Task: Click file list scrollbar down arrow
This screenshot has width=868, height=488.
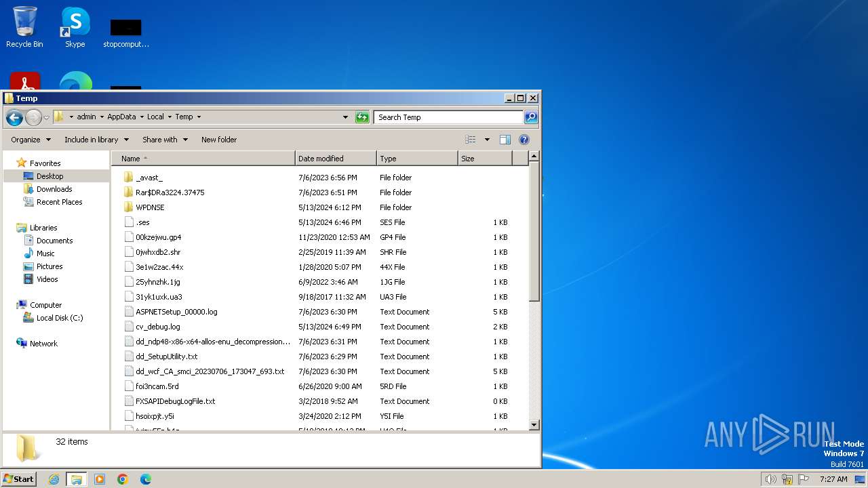Action: click(x=534, y=425)
